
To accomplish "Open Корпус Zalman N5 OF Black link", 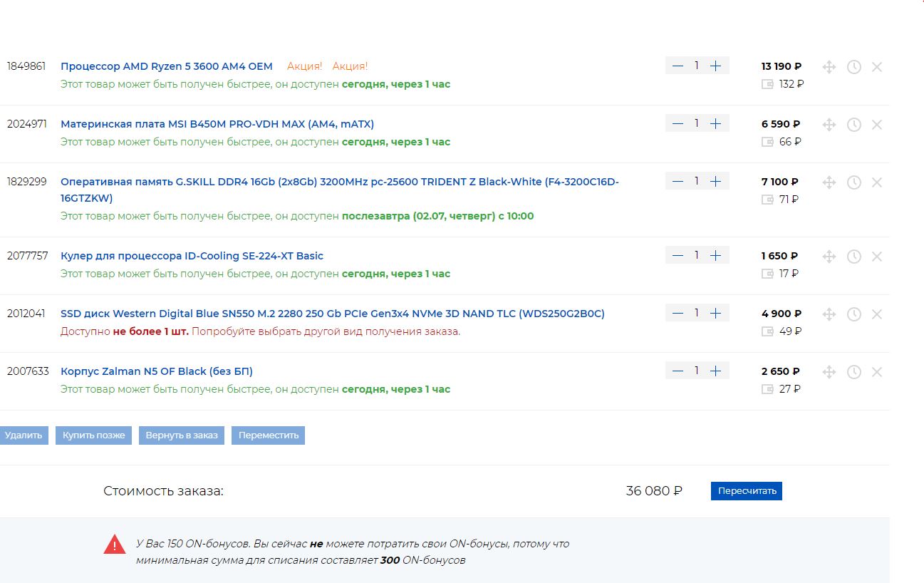I will [x=157, y=371].
